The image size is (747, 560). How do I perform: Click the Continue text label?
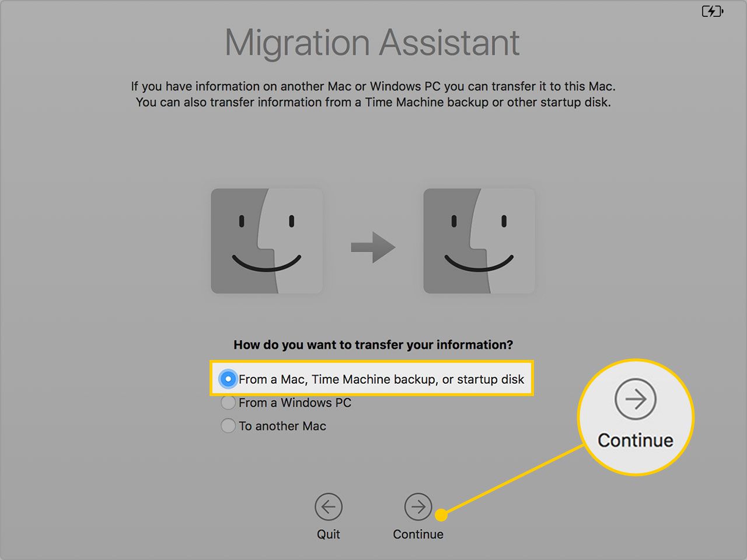pyautogui.click(x=418, y=534)
